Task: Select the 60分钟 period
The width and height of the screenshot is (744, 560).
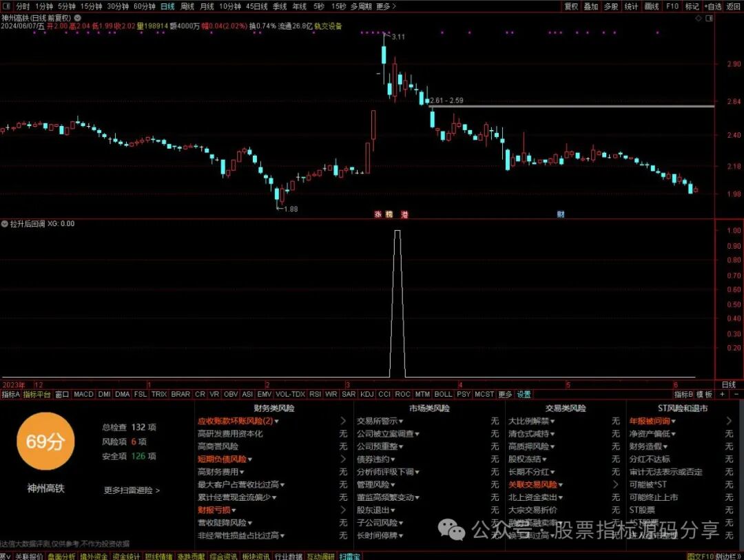Action: [x=144, y=6]
